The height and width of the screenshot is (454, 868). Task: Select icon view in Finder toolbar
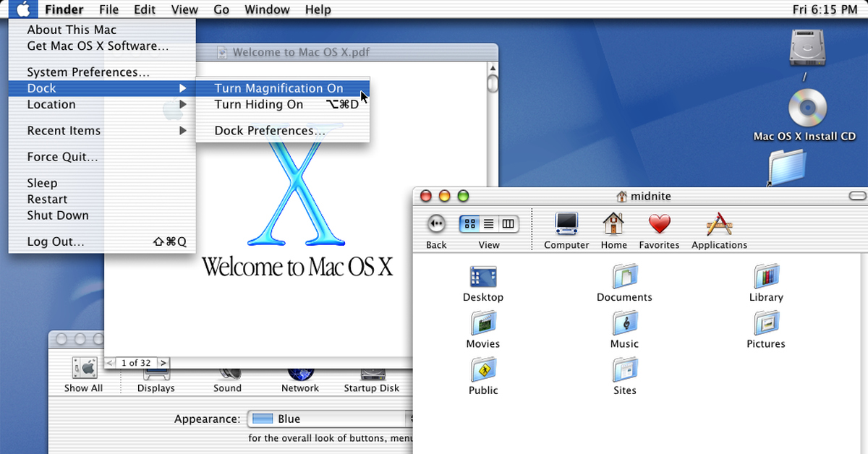(x=469, y=224)
